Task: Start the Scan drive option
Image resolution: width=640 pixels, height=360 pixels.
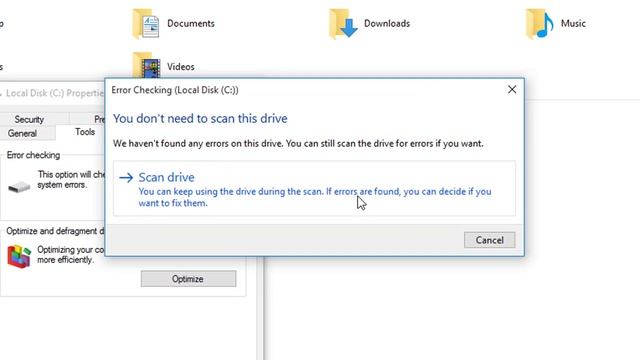Action: pyautogui.click(x=314, y=188)
